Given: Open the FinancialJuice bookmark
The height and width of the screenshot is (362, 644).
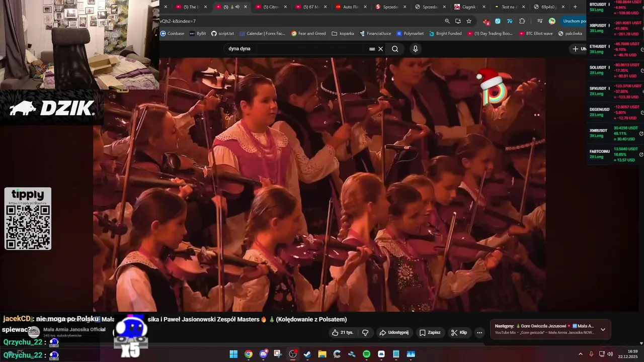Looking at the screenshot, I should point(375,34).
